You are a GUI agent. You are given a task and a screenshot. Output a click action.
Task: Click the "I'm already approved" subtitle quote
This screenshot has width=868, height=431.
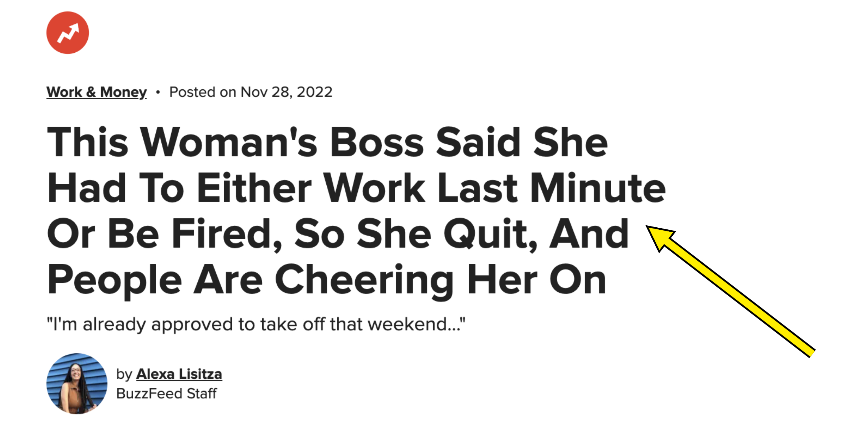[256, 324]
